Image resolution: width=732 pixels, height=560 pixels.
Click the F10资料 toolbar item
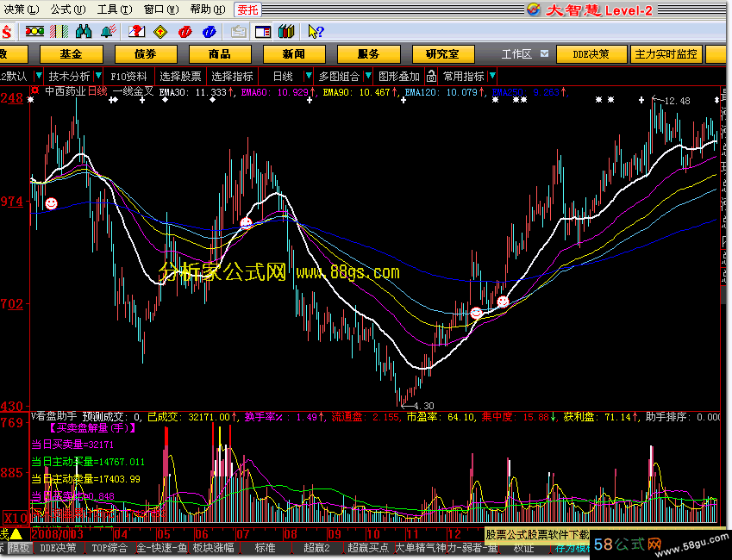pyautogui.click(x=128, y=76)
